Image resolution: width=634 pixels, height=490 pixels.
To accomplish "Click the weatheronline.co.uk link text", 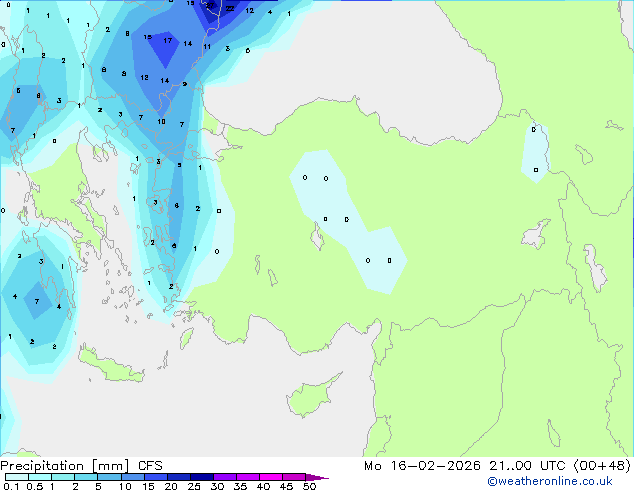I will tap(549, 481).
